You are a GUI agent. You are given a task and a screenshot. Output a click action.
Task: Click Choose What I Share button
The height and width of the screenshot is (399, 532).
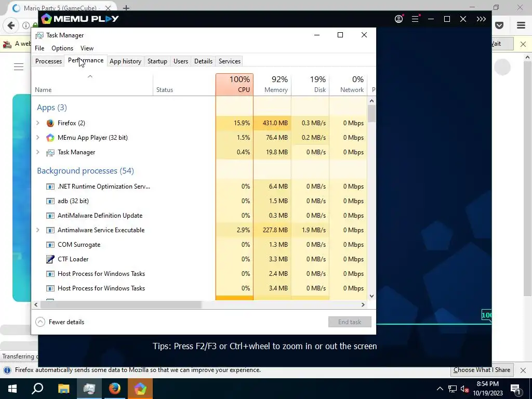[x=482, y=370]
